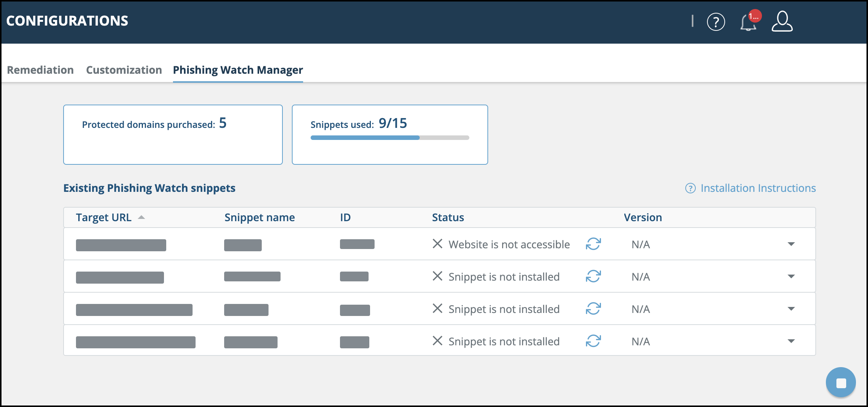Sort table by Target URL column

[104, 217]
